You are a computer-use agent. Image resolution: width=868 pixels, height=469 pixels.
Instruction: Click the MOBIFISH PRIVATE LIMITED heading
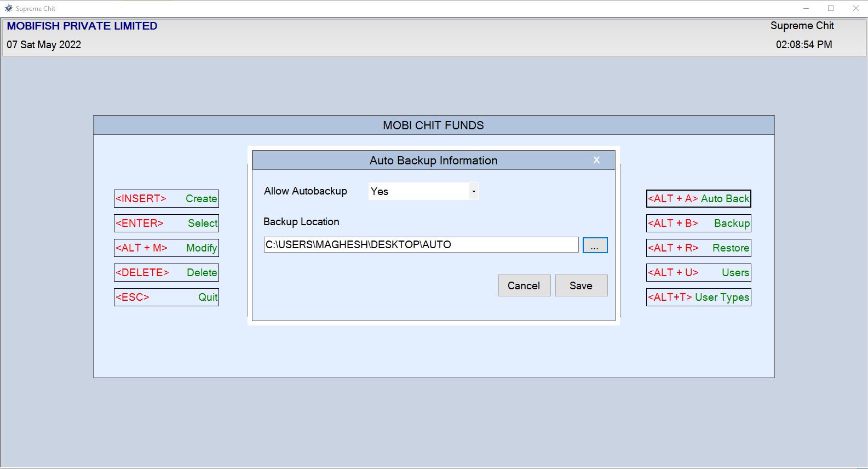point(82,26)
